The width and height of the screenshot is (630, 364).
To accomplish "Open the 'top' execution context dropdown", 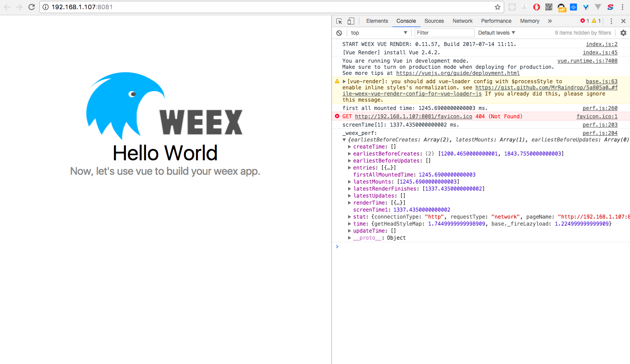I will point(379,33).
